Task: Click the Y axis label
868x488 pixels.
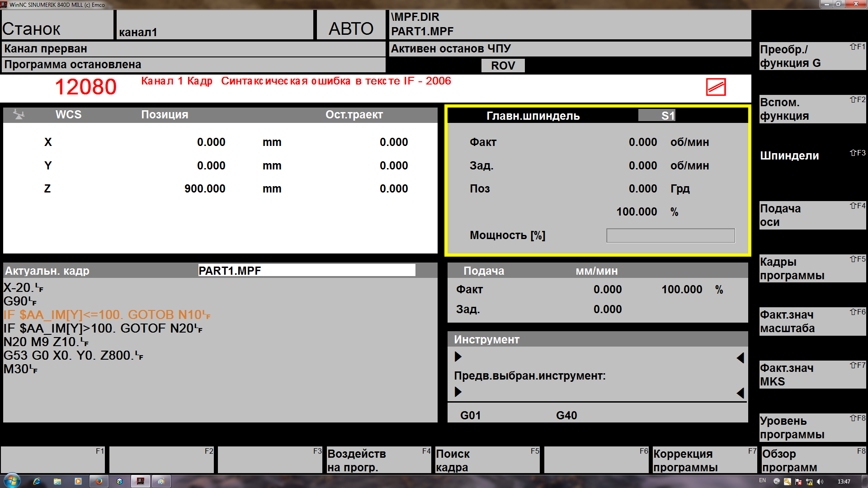Action: coord(48,165)
